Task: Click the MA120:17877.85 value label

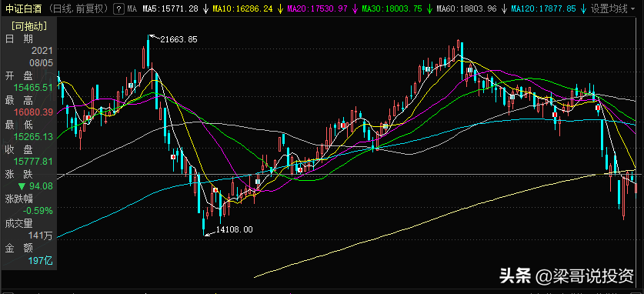Action: (x=544, y=8)
